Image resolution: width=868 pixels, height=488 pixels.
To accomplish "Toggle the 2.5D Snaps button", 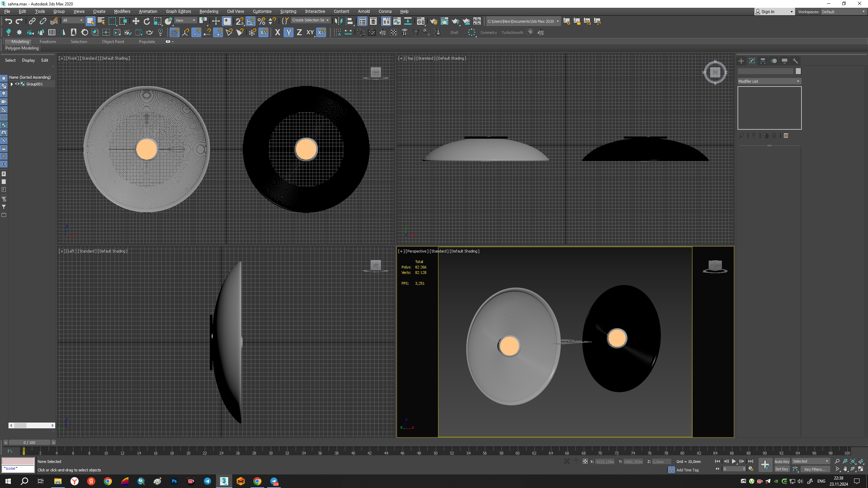I will click(x=239, y=21).
